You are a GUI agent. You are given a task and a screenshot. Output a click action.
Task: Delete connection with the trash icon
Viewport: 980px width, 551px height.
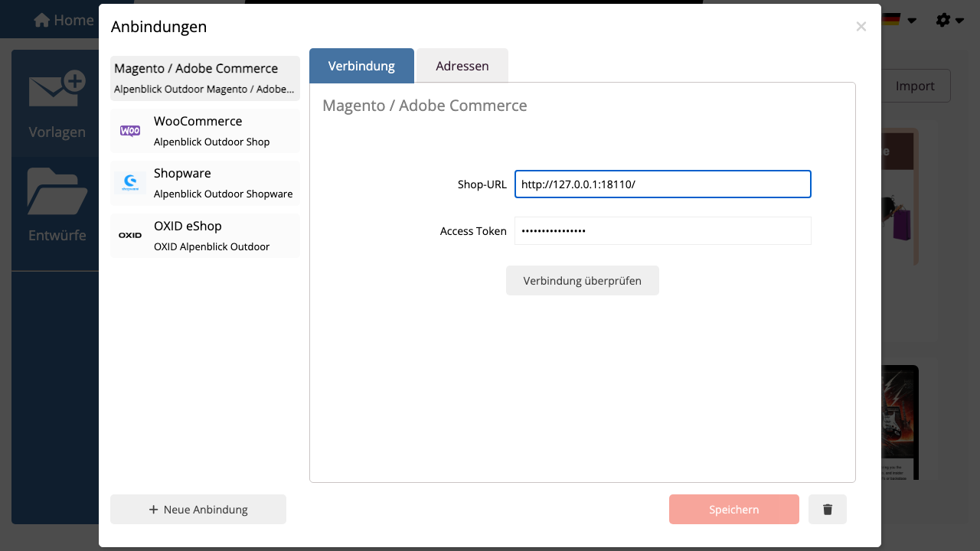(828, 510)
